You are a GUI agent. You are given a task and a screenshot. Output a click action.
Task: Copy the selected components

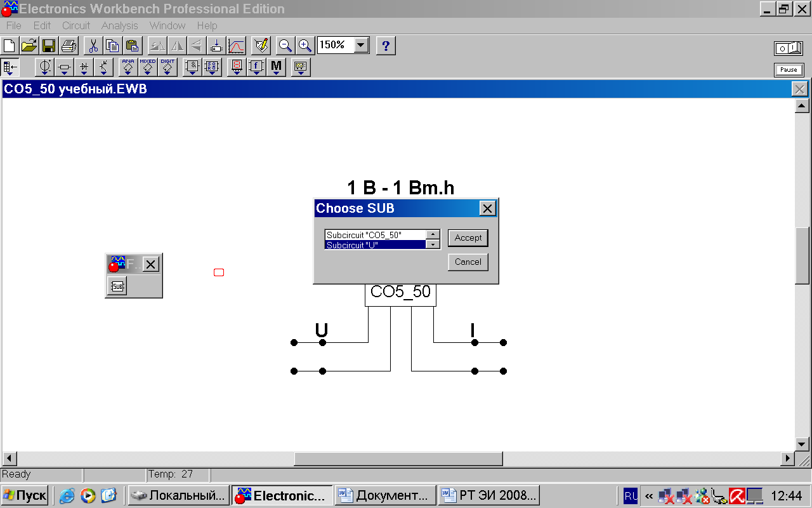113,46
